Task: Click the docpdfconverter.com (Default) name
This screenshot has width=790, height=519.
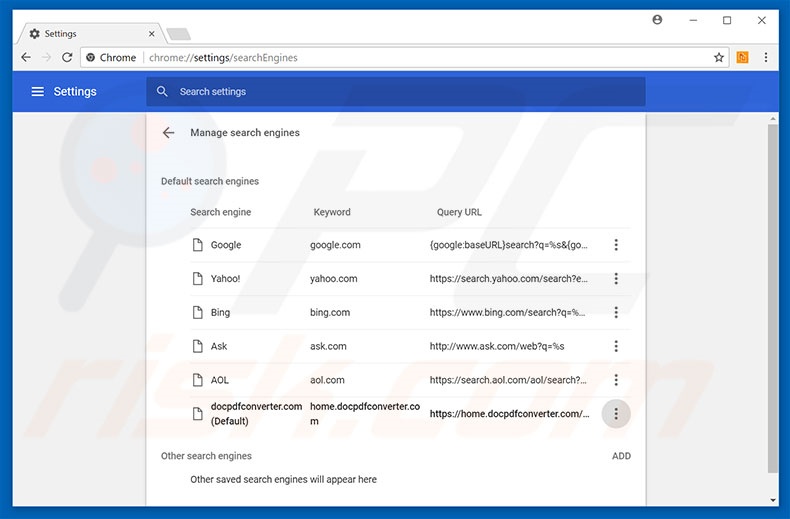Action: coord(256,414)
